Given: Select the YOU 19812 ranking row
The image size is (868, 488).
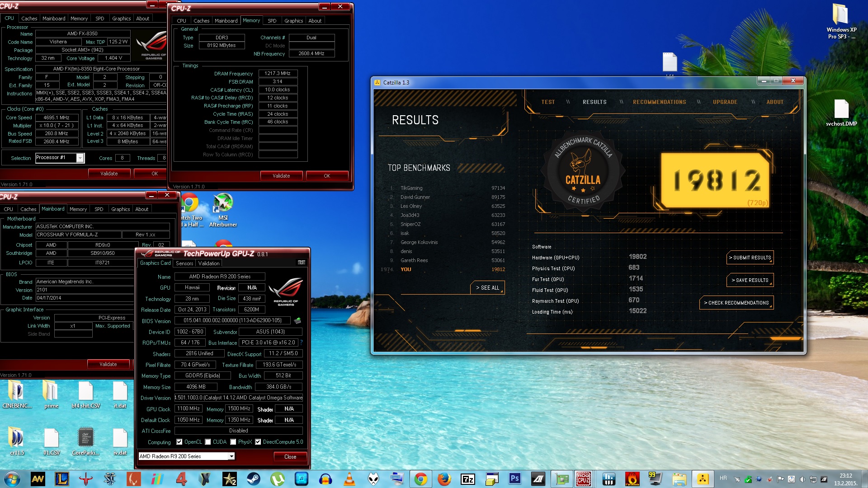Looking at the screenshot, I should (443, 269).
